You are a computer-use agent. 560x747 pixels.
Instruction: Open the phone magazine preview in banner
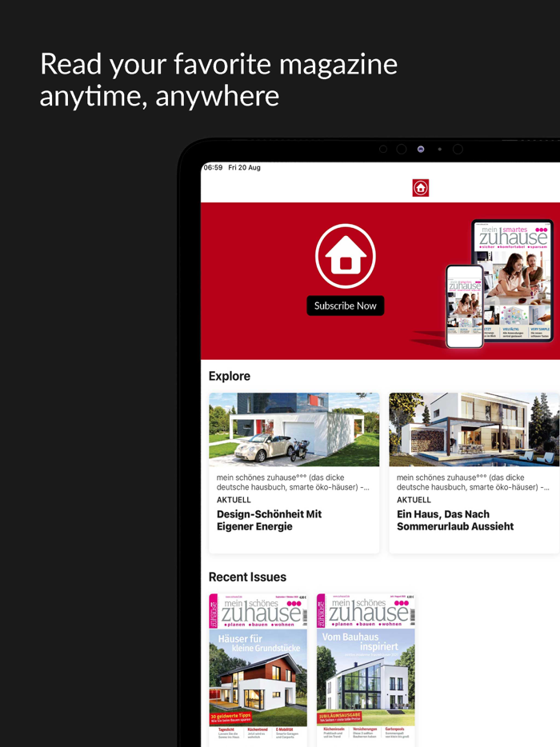(x=464, y=306)
